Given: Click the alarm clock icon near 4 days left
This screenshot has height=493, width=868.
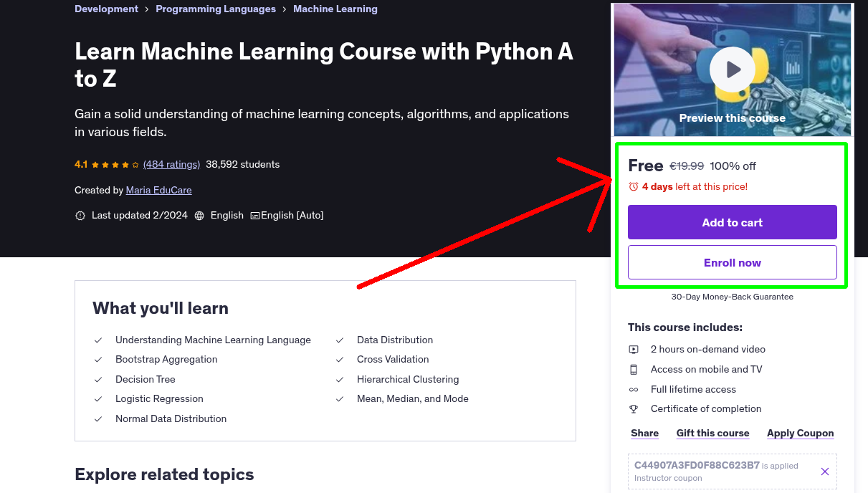Looking at the screenshot, I should click(x=633, y=186).
